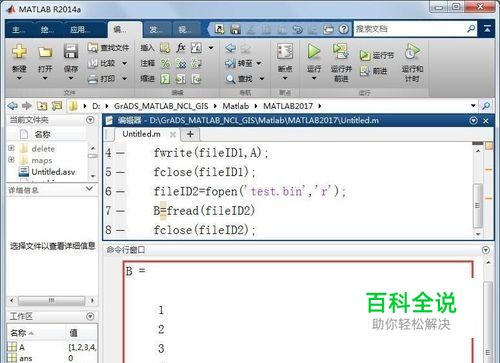The height and width of the screenshot is (363, 500).
Task: Click Find Files (查找文件) in ribbon
Action: point(108,48)
